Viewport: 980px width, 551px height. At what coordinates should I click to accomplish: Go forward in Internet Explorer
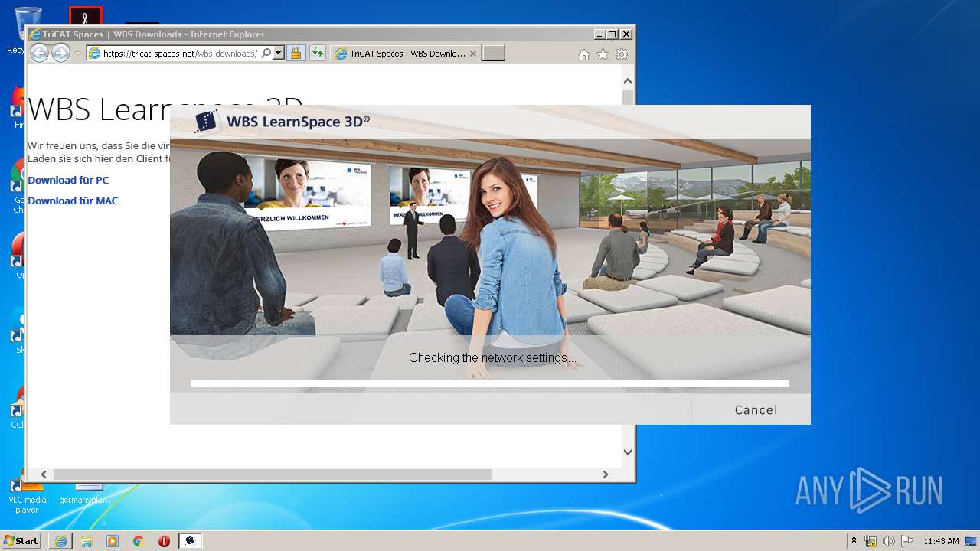pyautogui.click(x=60, y=54)
